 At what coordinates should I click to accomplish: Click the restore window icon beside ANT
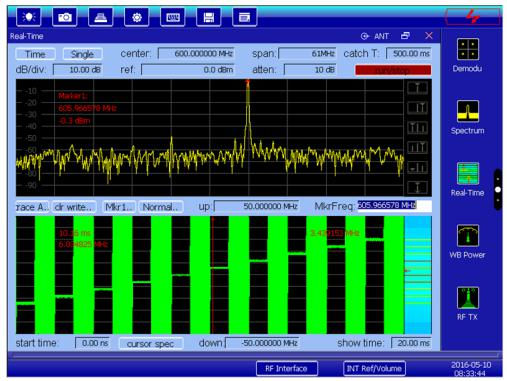[405, 36]
